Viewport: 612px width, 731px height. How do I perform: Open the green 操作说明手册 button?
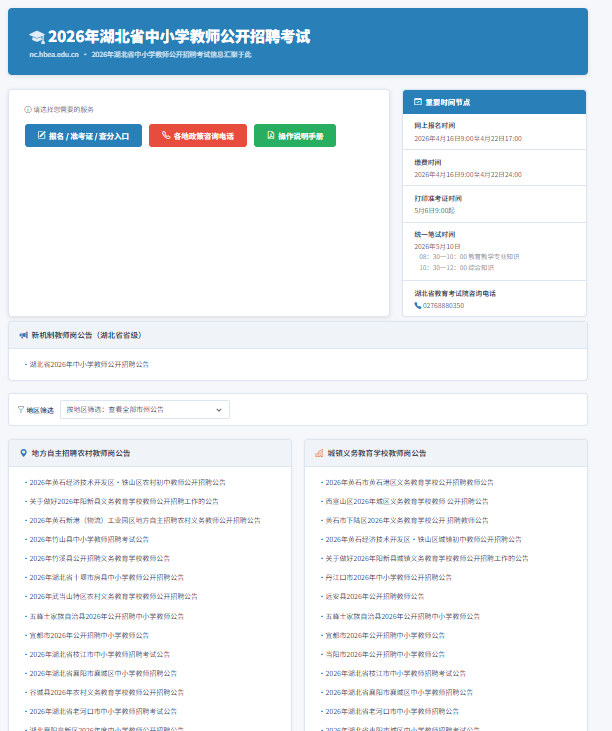point(294,135)
